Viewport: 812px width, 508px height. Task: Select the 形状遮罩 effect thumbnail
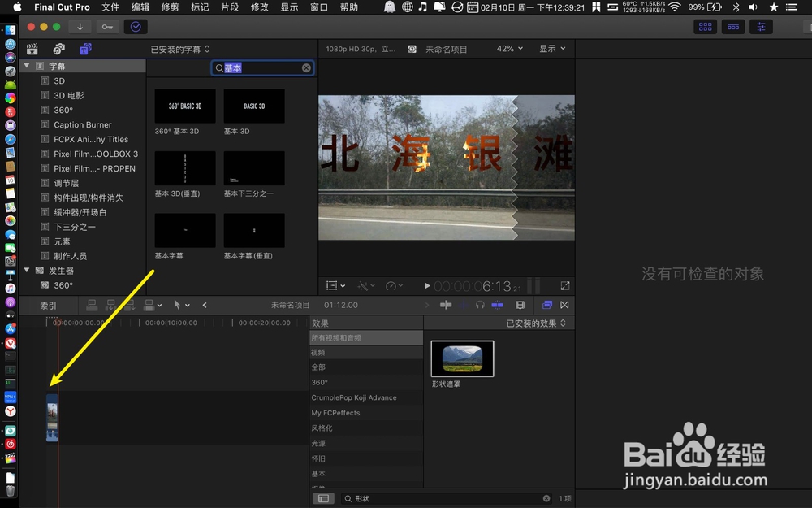[x=463, y=358]
